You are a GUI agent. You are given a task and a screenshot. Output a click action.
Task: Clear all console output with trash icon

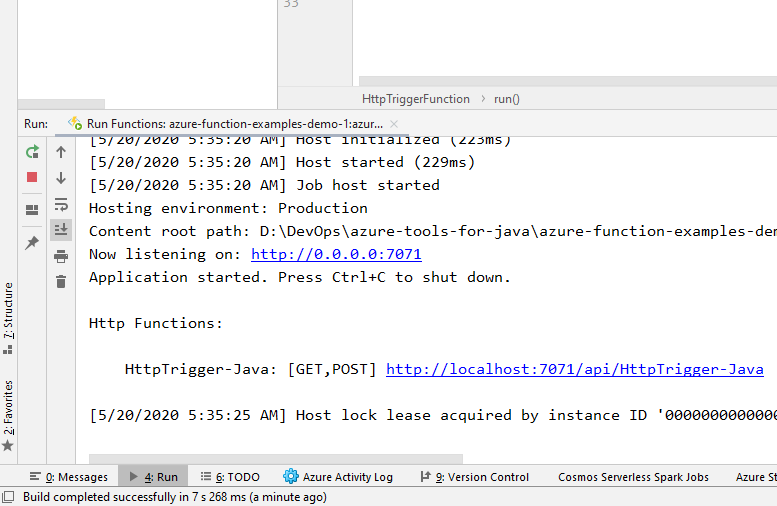point(61,281)
